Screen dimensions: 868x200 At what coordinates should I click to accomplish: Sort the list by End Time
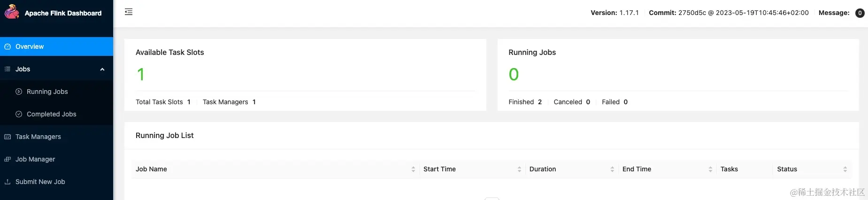click(710, 169)
